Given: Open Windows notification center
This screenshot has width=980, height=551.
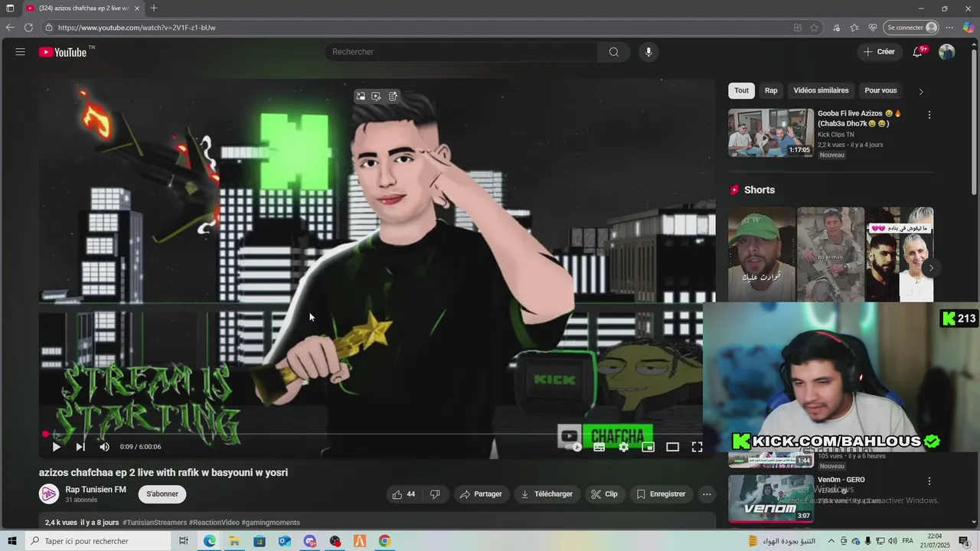Looking at the screenshot, I should tap(964, 541).
